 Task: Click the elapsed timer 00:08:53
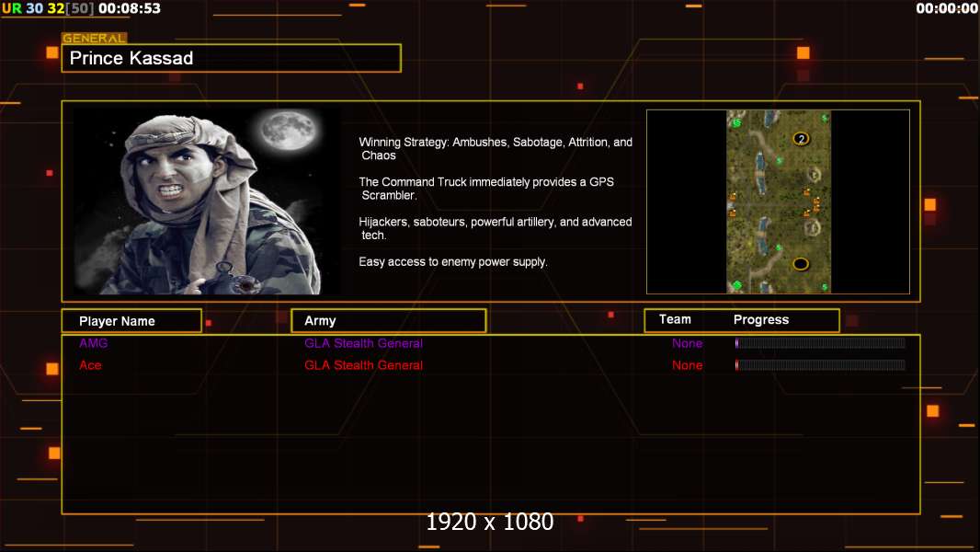point(130,9)
